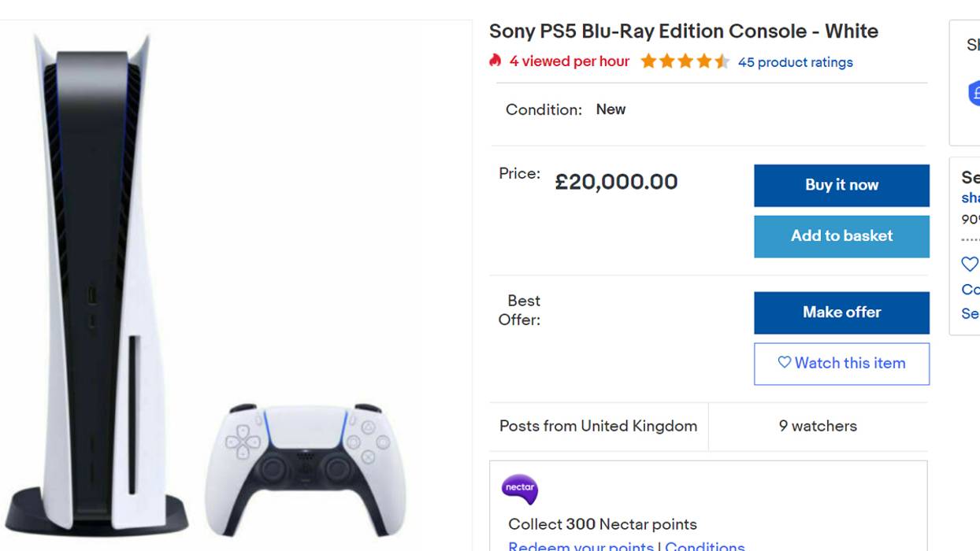Viewport: 980px width, 551px height.
Task: Click the Make offer button
Action: (x=841, y=312)
